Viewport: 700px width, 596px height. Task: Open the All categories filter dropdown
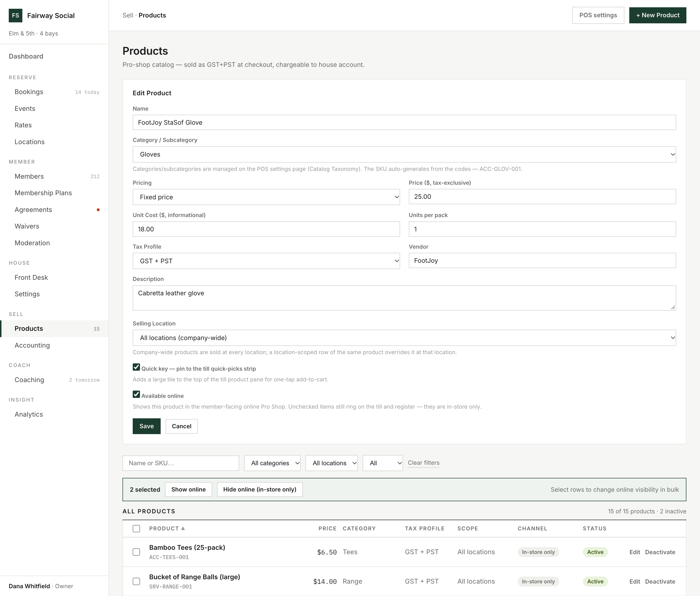(x=272, y=463)
